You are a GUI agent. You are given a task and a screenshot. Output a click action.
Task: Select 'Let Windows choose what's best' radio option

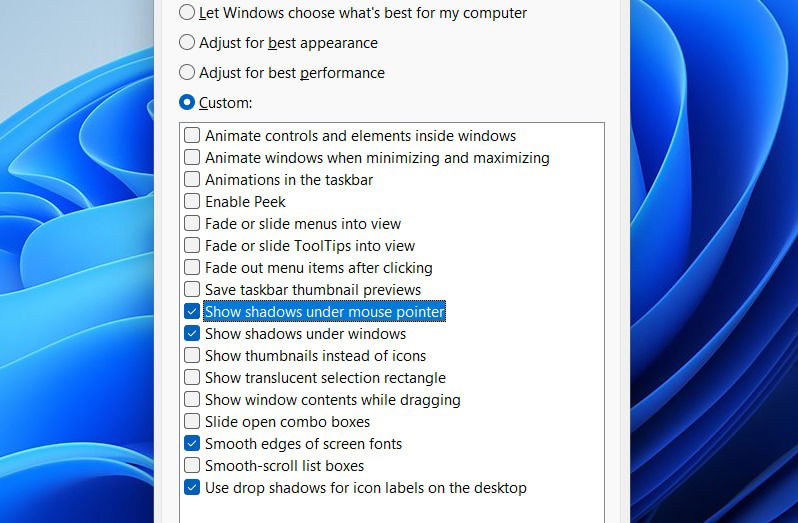[187, 13]
